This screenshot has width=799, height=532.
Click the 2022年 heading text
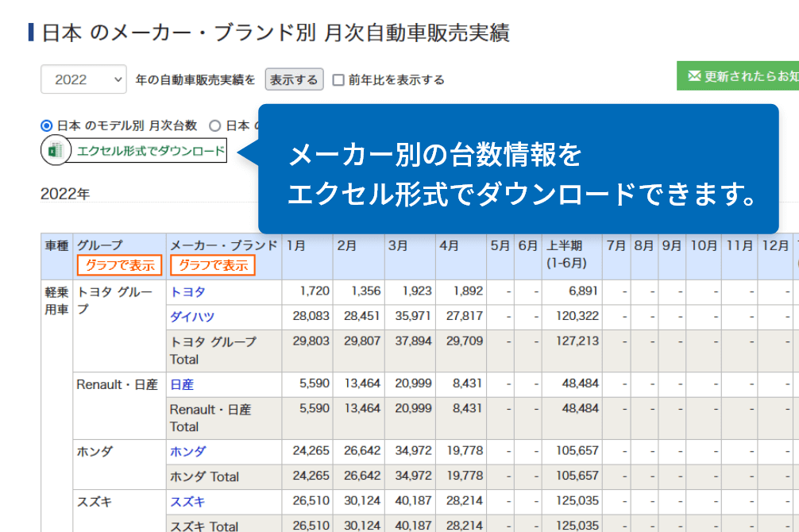(x=65, y=195)
